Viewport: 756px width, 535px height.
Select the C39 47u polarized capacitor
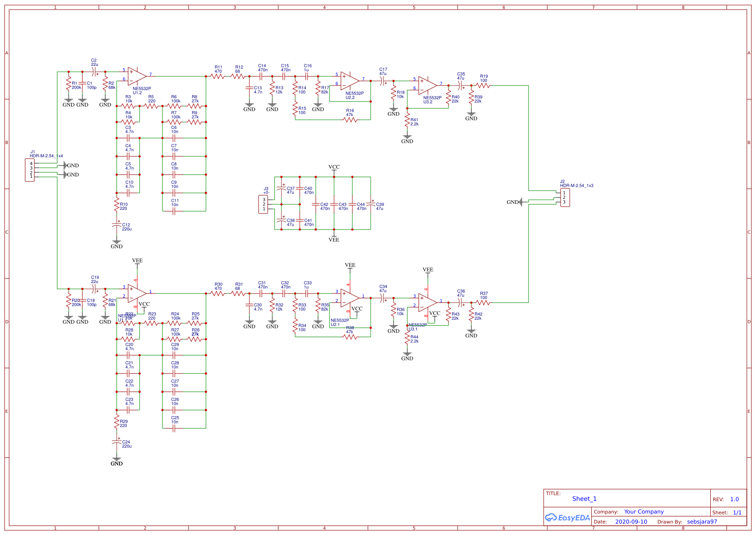[x=371, y=204]
